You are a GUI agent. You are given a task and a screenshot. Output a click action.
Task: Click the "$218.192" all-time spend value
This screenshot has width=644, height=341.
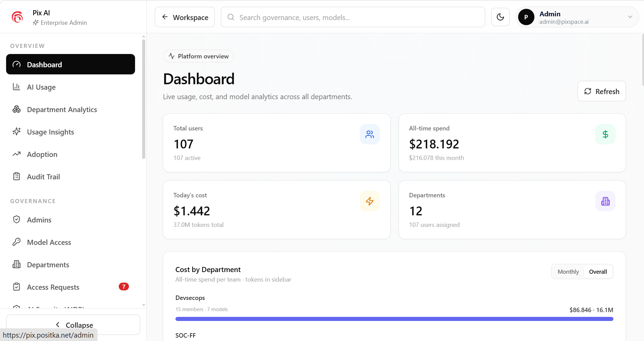tap(434, 144)
